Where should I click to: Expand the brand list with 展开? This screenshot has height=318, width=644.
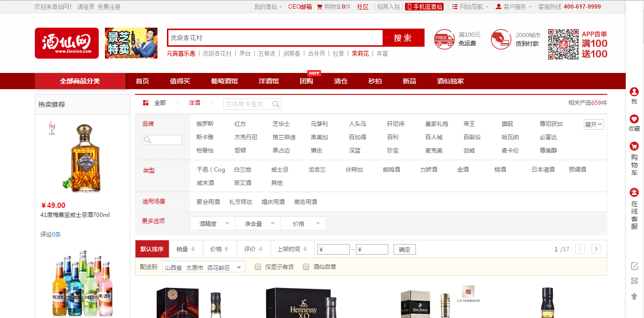(x=594, y=124)
